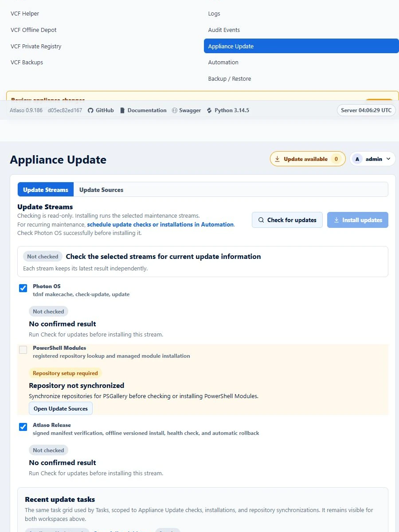Screen dimensions: 399x532
Task: Open VCF Backups in the navigation
Action: 27,63
